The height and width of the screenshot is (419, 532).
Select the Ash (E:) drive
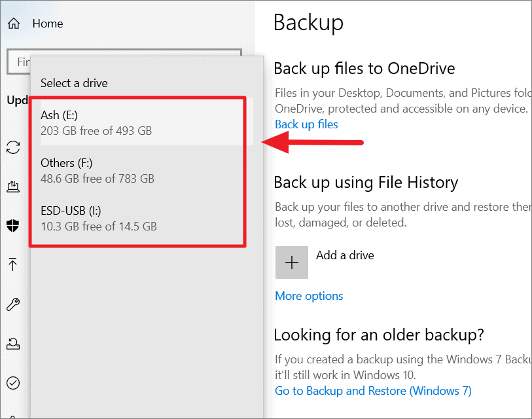coord(147,122)
